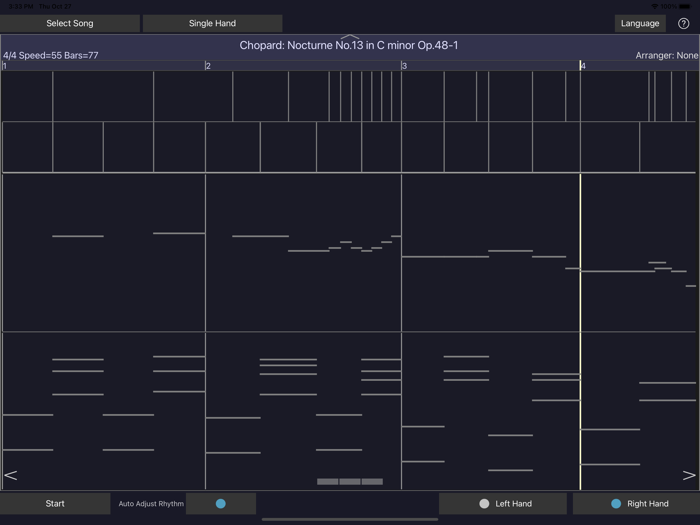Open the help question mark icon
This screenshot has height=525, width=700.
(683, 24)
